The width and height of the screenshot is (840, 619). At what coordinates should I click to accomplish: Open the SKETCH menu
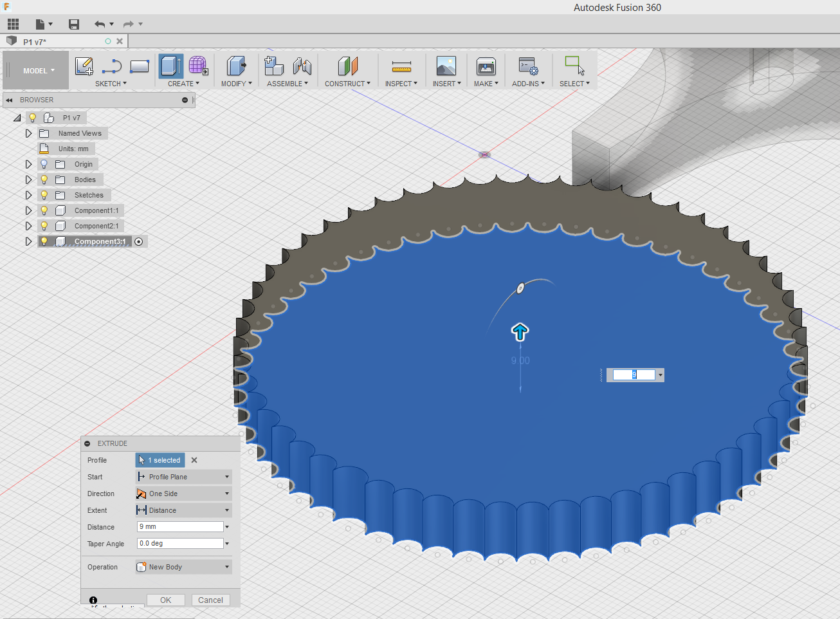pyautogui.click(x=111, y=84)
